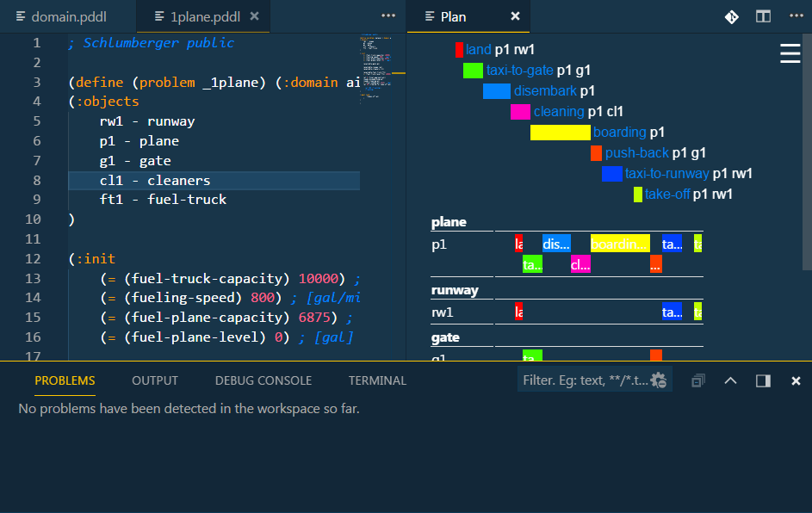Click the 'disembark' action link

[545, 91]
